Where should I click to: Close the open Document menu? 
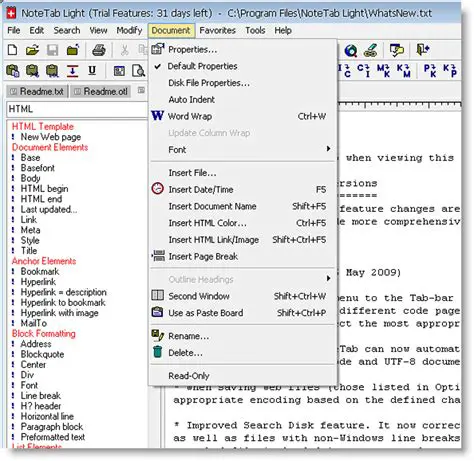click(x=171, y=30)
